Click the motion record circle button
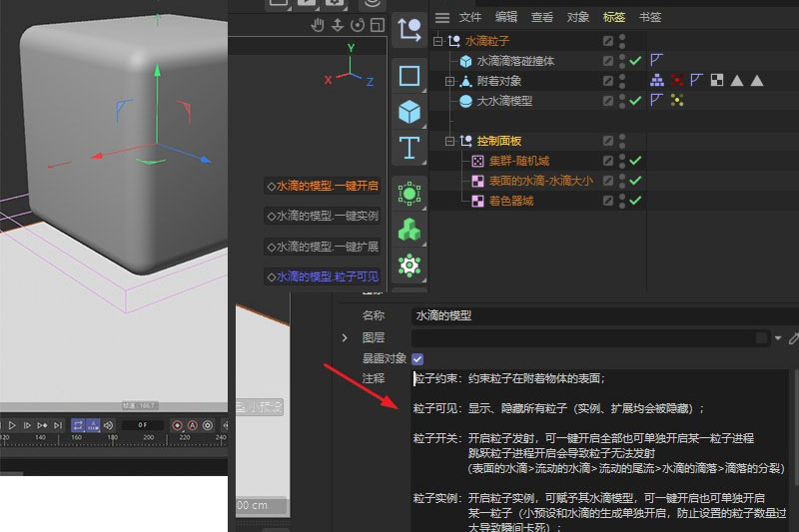The height and width of the screenshot is (532, 799). coord(208,425)
